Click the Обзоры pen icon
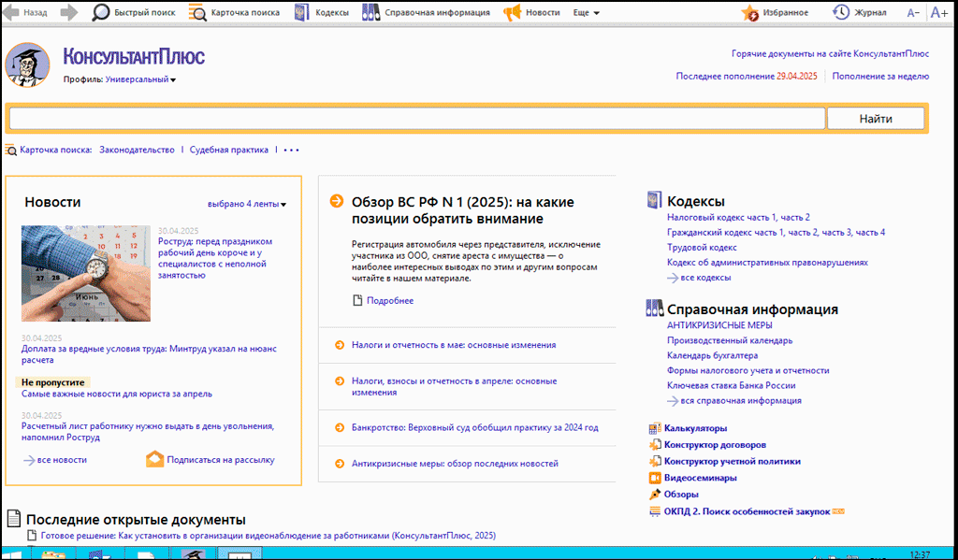The height and width of the screenshot is (560, 958). click(x=654, y=494)
